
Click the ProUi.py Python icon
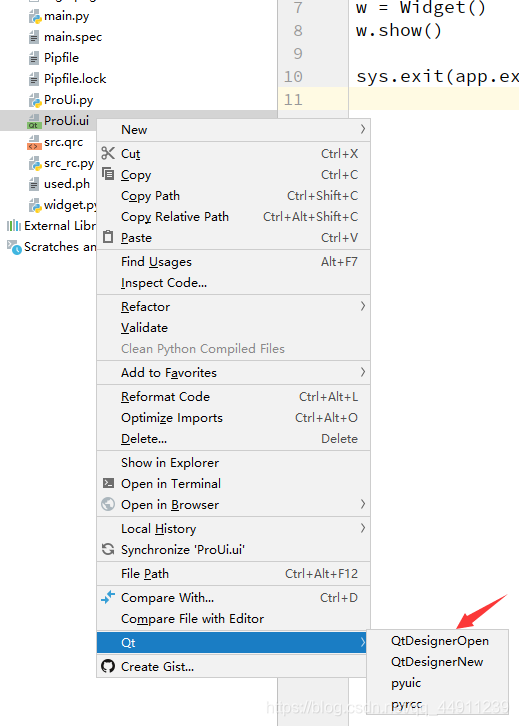click(35, 100)
